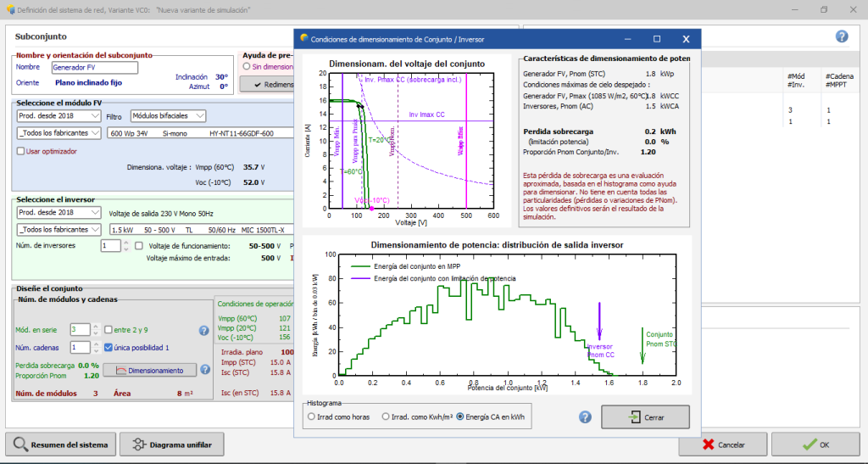Expand the PV module 'Prod. desde 2018' dropdown
Viewport: 868px width, 464px height.
[58, 115]
